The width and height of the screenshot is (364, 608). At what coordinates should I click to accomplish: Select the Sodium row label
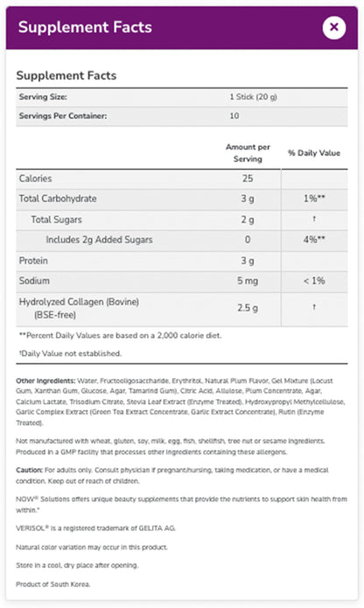pos(34,281)
